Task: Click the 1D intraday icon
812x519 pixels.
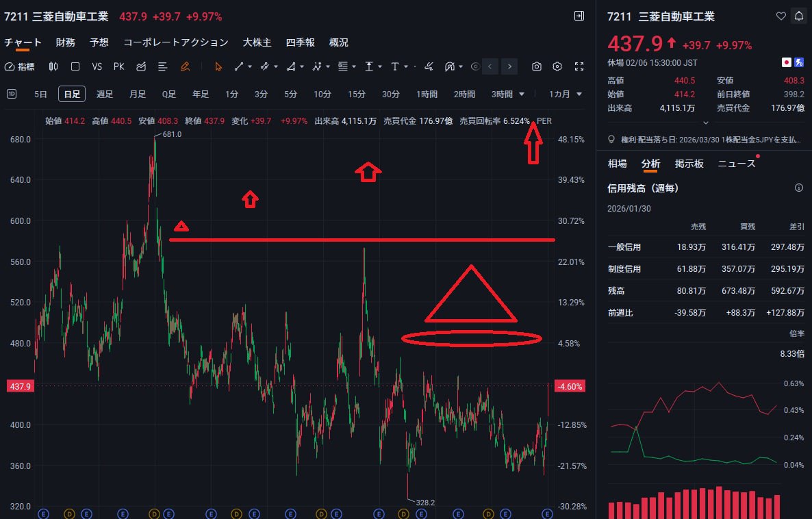Action: pyautogui.click(x=12, y=94)
